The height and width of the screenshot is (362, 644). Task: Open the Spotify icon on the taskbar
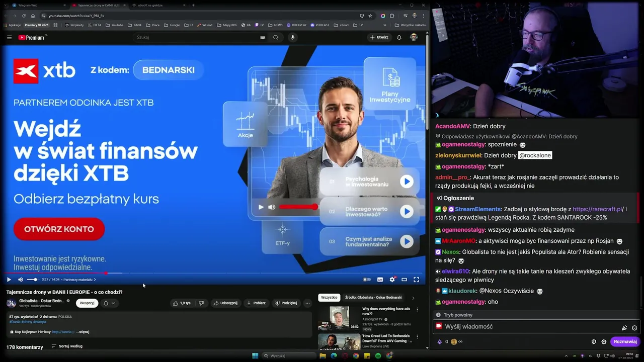point(378,356)
